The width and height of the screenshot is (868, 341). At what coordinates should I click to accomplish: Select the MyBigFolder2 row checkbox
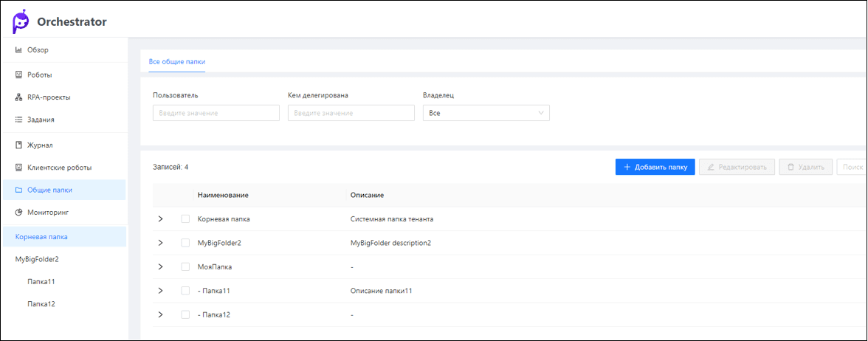185,243
